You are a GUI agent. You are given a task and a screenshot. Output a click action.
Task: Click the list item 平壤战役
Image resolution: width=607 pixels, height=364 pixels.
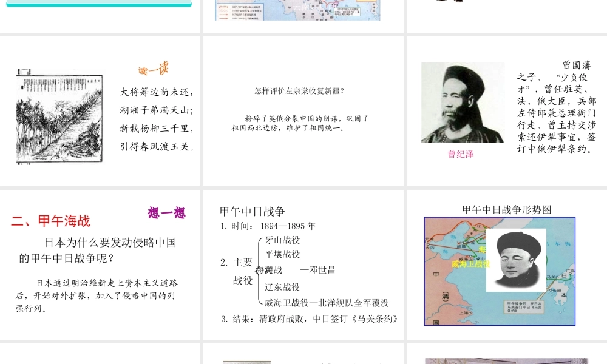pyautogui.click(x=283, y=254)
